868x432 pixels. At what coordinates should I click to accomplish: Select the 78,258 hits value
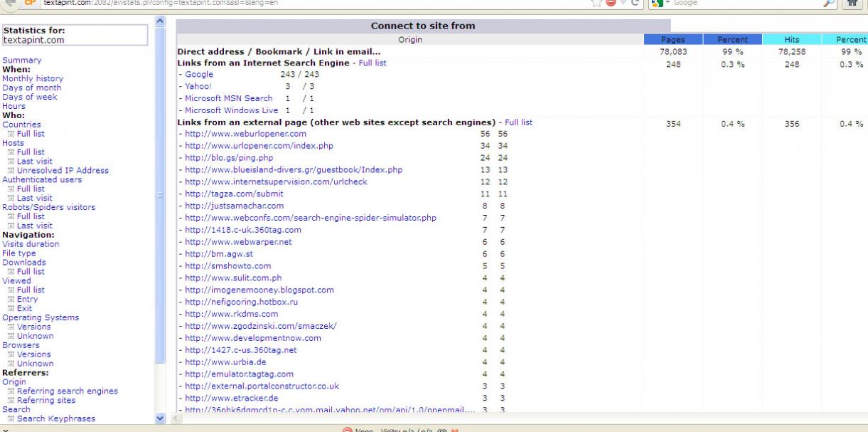pyautogui.click(x=791, y=52)
